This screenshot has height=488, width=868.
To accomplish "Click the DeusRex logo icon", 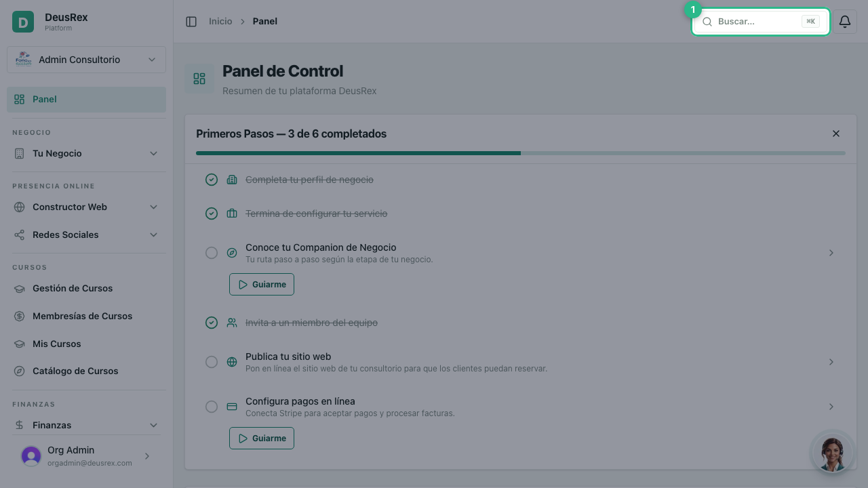I will 23,22.
